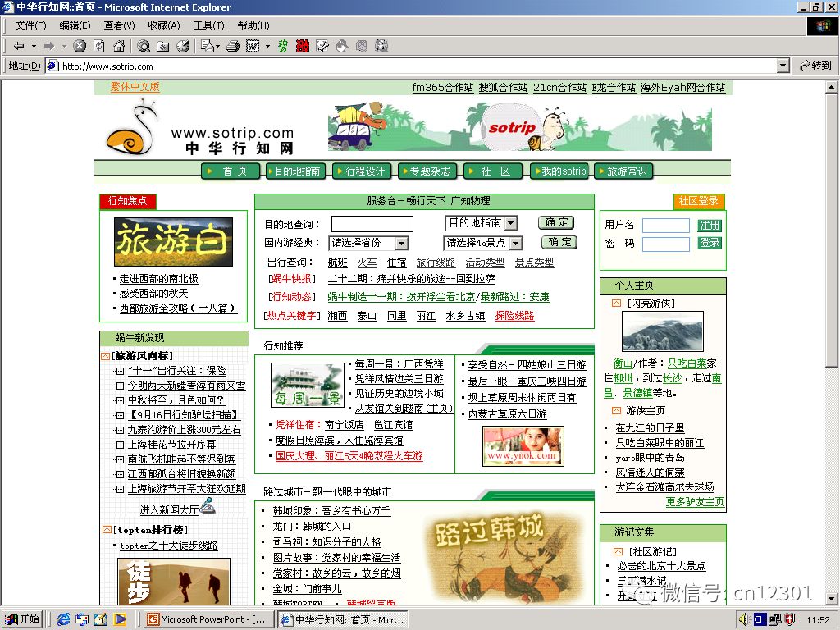Click the vertical scrollbar down arrow
The height and width of the screenshot is (630, 840).
(x=832, y=598)
